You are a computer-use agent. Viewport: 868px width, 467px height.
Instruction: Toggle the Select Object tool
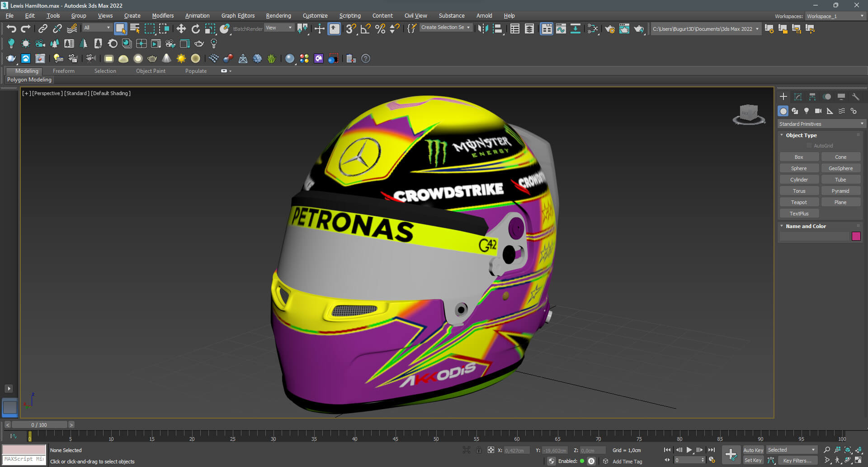pos(120,29)
